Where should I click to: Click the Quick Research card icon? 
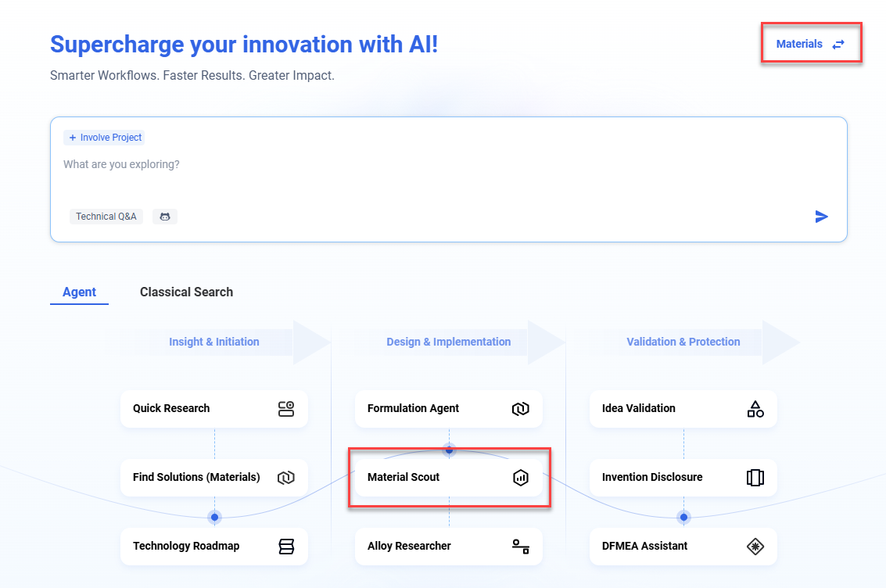pos(286,408)
